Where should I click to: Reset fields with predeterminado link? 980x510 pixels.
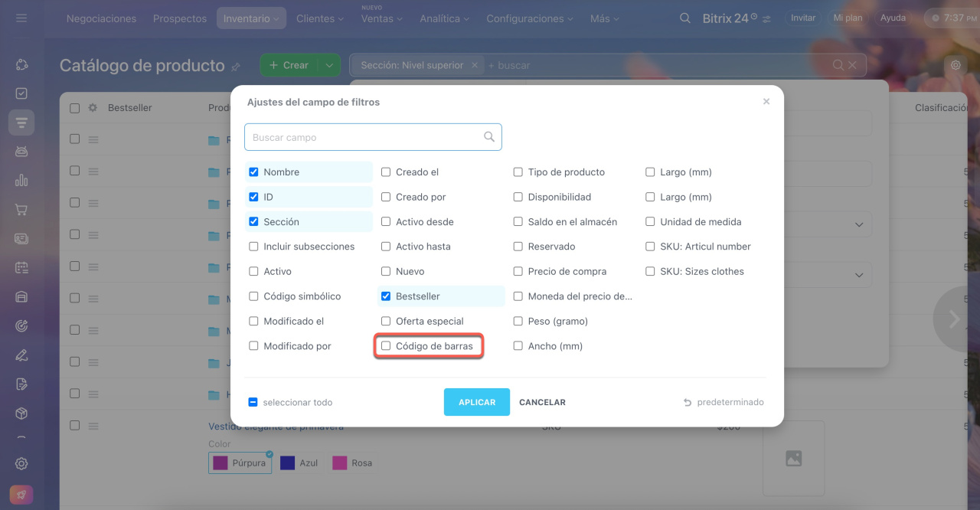pos(724,402)
